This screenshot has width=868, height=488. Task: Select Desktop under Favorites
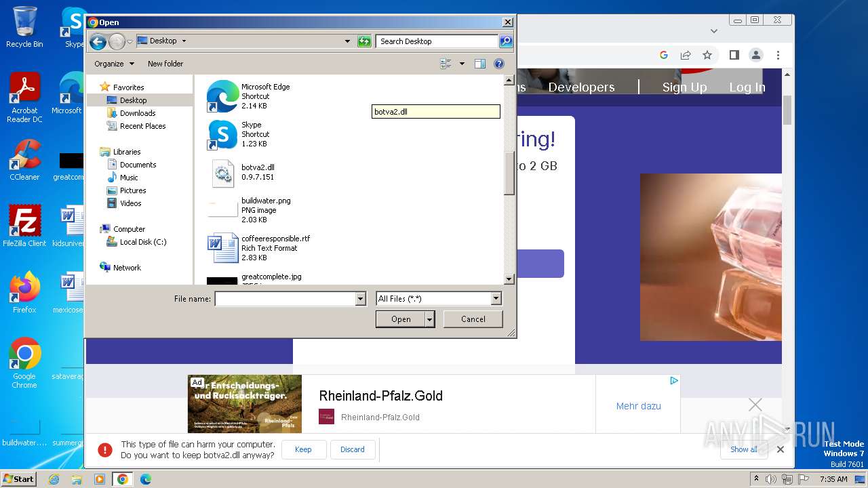[133, 100]
